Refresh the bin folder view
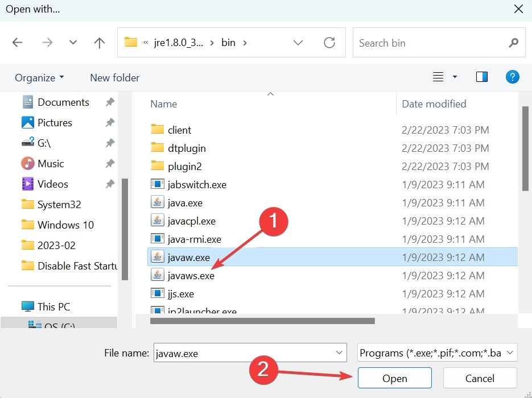 click(x=329, y=43)
